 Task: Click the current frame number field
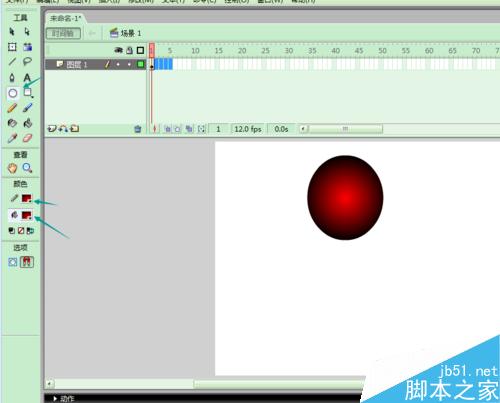point(218,129)
